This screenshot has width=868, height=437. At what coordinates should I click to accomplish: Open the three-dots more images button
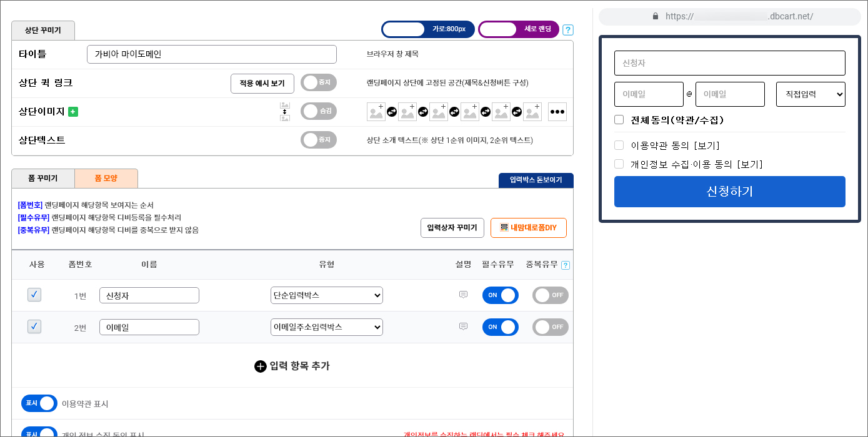(557, 112)
